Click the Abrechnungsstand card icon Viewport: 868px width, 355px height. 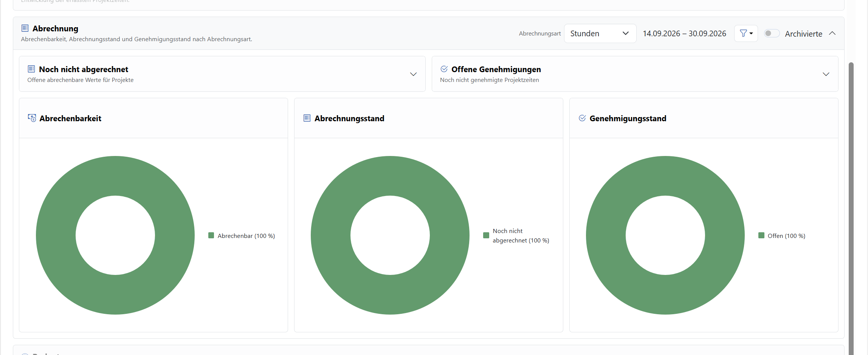point(307,118)
